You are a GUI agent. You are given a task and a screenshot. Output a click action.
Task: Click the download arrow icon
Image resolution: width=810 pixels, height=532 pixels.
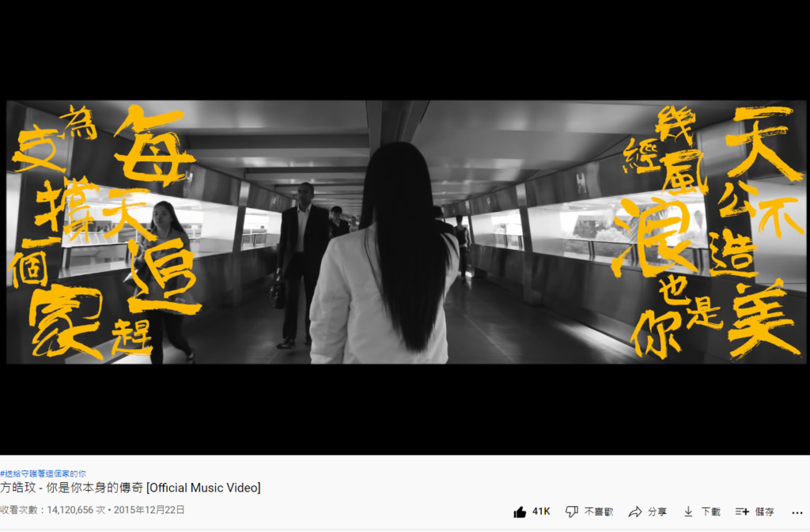pos(688,512)
